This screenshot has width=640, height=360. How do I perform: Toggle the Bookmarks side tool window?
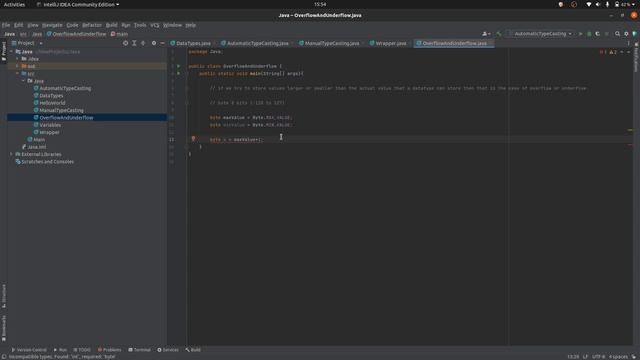pos(4,328)
